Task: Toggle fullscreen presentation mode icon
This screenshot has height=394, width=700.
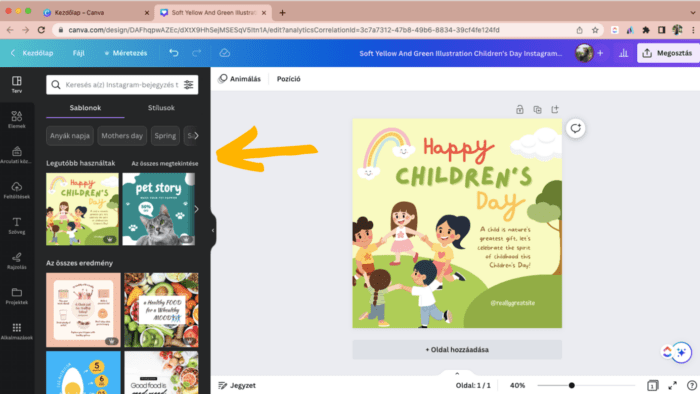Action: [x=672, y=386]
